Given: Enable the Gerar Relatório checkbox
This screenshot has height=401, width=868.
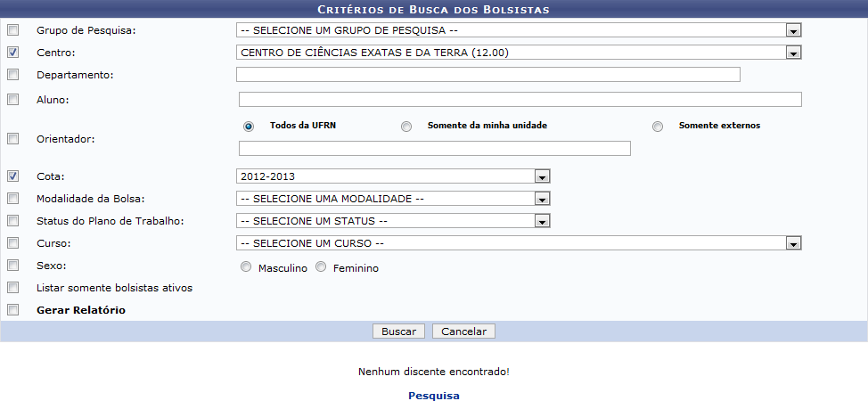Looking at the screenshot, I should (12, 310).
